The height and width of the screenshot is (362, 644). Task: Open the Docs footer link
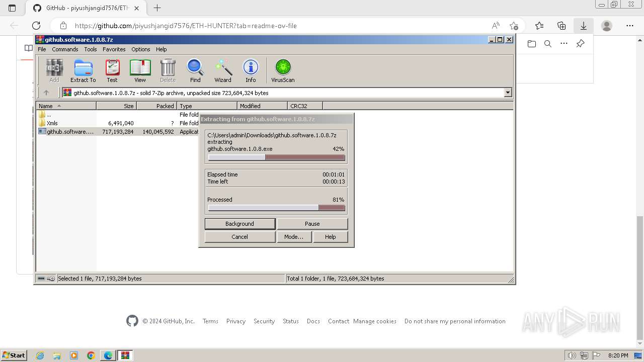click(x=313, y=321)
